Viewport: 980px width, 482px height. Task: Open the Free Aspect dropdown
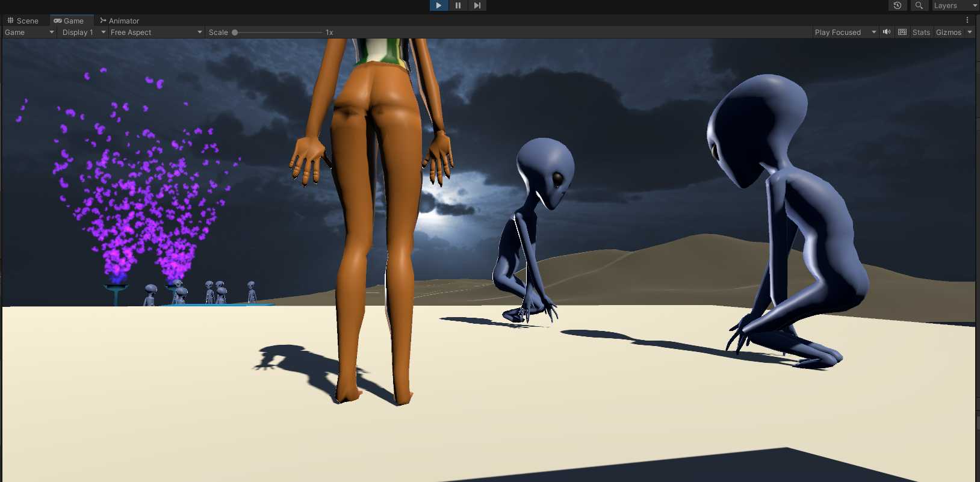(156, 32)
